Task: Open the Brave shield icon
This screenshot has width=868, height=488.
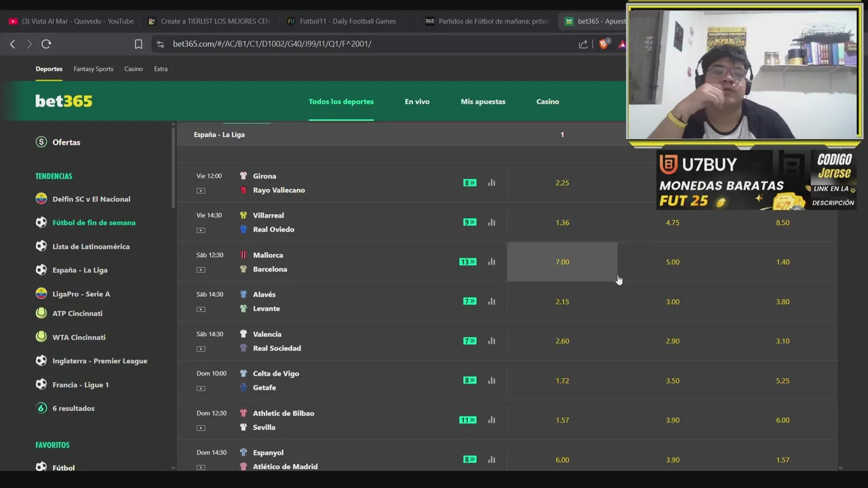Action: [x=604, y=44]
